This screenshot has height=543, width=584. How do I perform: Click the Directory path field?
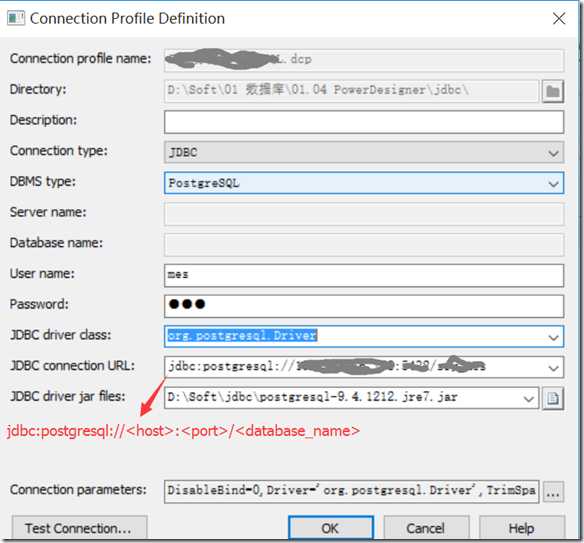pyautogui.click(x=351, y=91)
